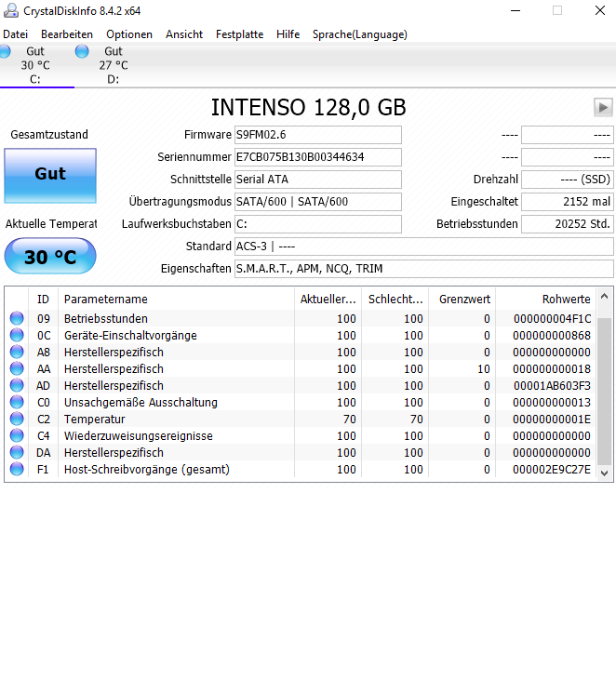Click the status orb for C2 Temperatur

pos(17,419)
